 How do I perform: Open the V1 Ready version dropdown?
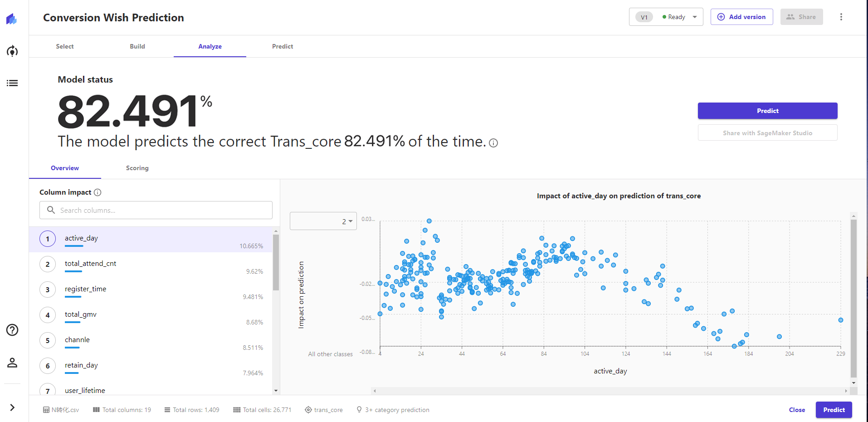(x=666, y=17)
